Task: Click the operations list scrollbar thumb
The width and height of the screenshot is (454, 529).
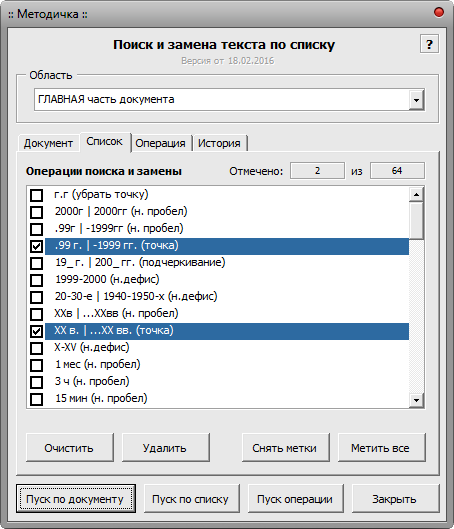Action: click(416, 221)
